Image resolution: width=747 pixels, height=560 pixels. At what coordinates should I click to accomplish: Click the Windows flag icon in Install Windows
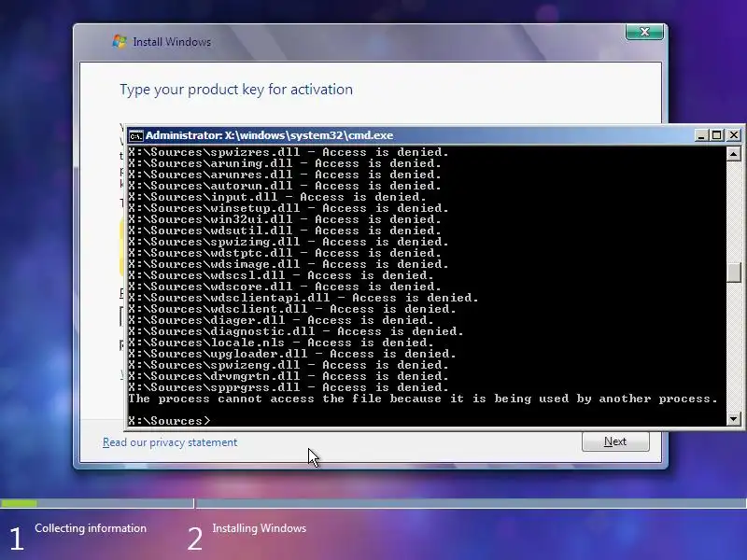pyautogui.click(x=120, y=41)
